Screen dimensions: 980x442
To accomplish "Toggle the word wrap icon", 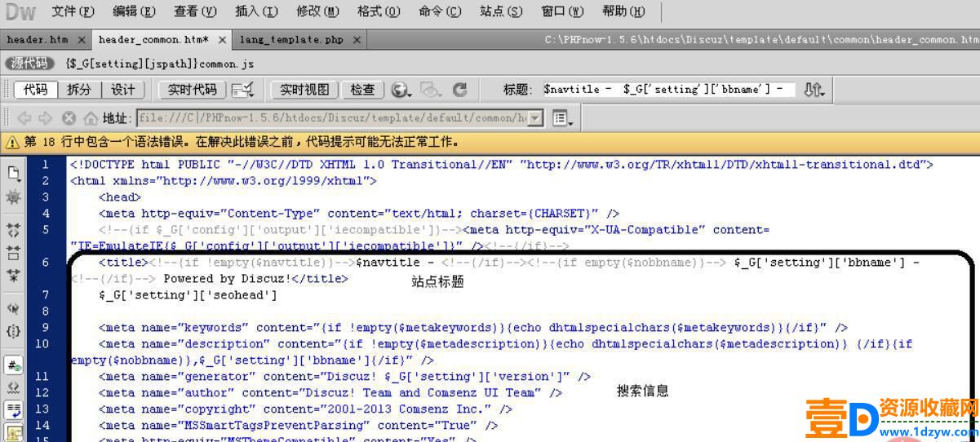I will (x=14, y=409).
